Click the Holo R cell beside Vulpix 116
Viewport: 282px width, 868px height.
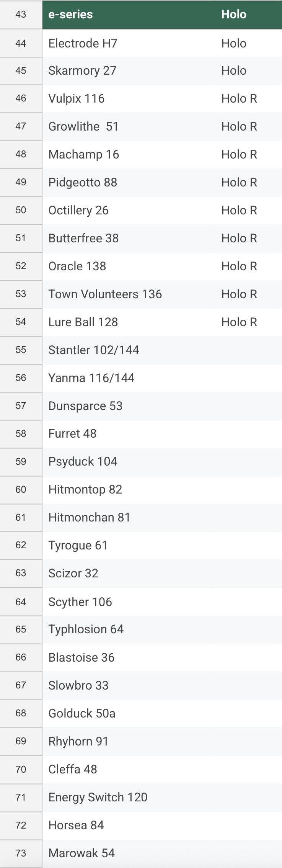(249, 99)
